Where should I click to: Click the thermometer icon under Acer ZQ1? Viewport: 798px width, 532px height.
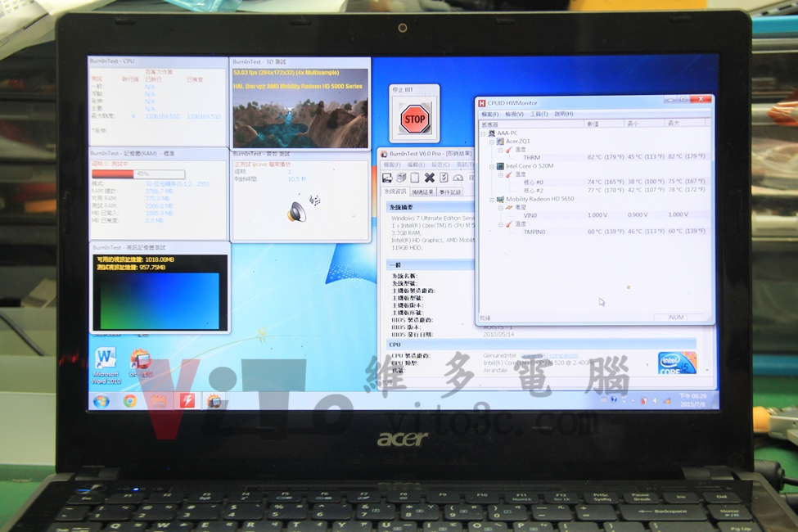tap(508, 150)
